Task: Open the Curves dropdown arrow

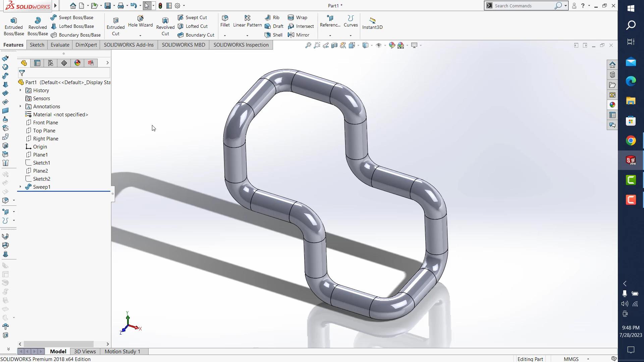Action: [351, 36]
